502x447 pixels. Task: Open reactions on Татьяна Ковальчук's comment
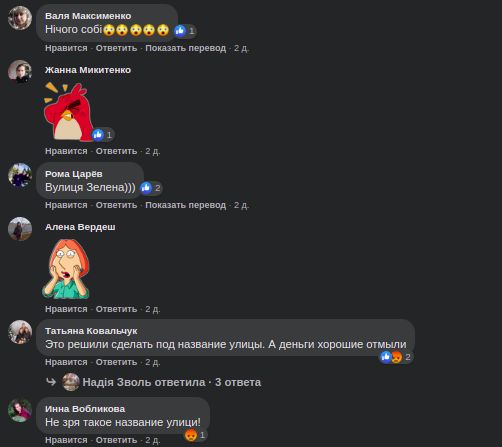click(x=396, y=357)
